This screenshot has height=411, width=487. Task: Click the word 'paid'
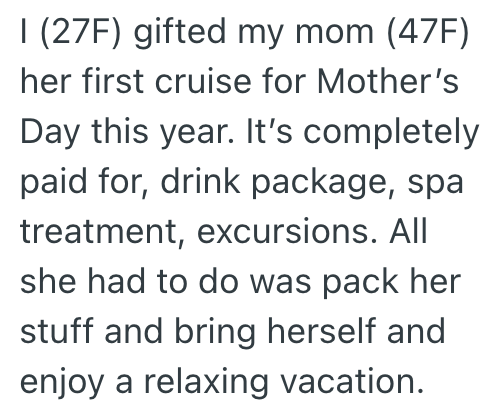coord(54,183)
